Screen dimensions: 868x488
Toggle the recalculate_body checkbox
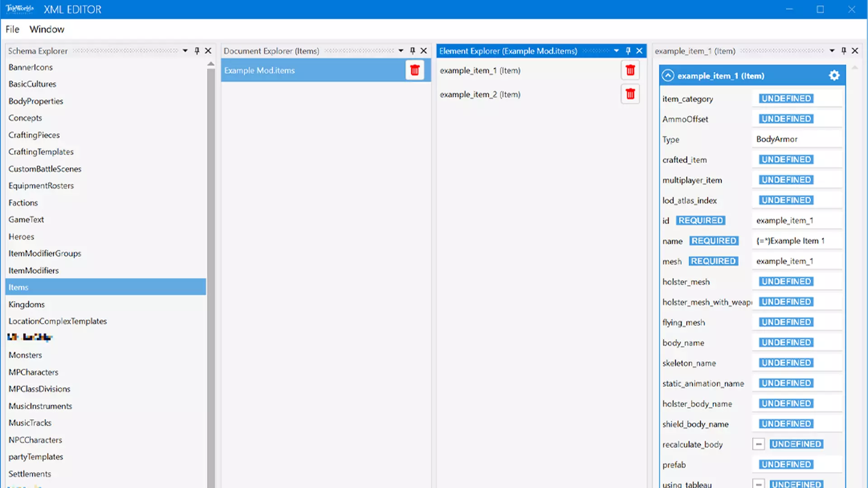pyautogui.click(x=759, y=444)
